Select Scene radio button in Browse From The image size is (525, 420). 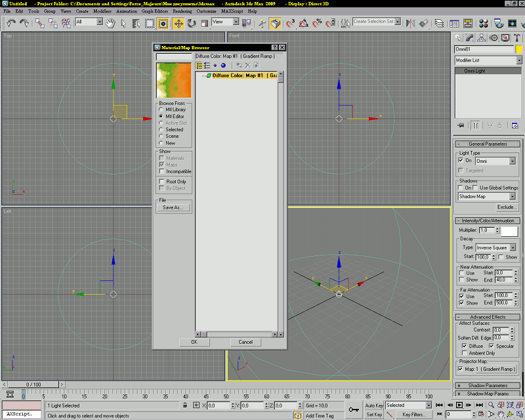point(161,136)
